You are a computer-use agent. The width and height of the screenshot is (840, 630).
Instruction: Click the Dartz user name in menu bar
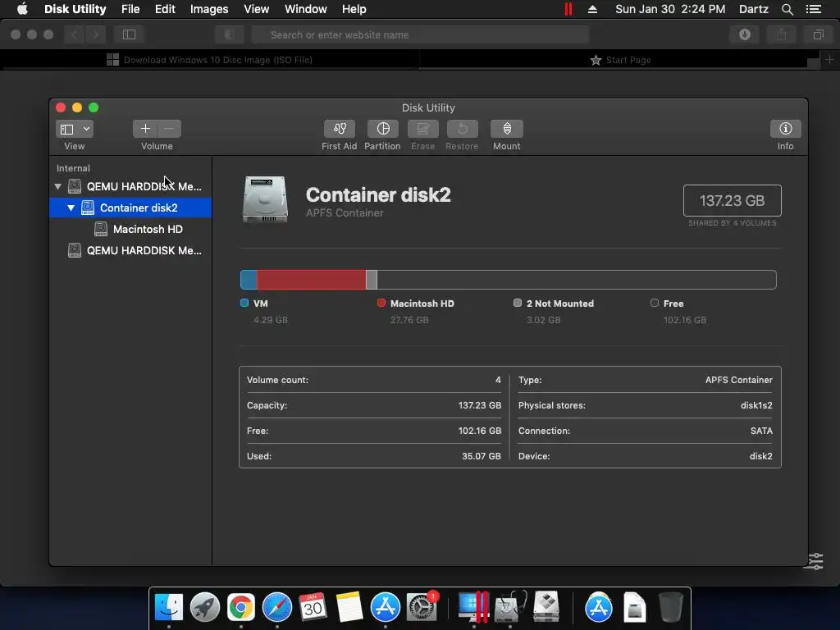coord(754,9)
